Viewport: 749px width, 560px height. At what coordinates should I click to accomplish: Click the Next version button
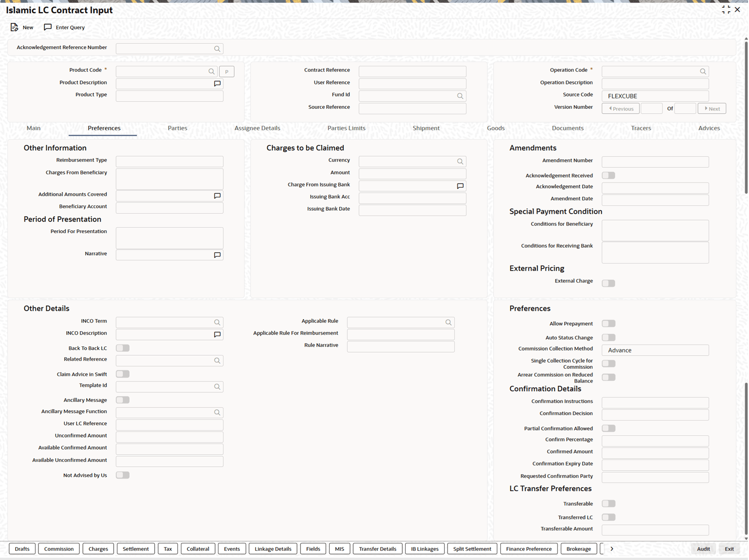pos(712,109)
